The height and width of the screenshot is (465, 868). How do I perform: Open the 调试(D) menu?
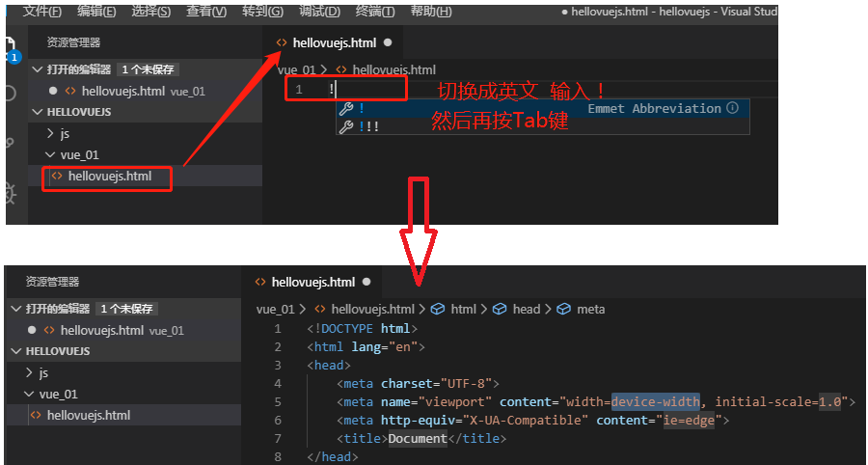(x=319, y=11)
